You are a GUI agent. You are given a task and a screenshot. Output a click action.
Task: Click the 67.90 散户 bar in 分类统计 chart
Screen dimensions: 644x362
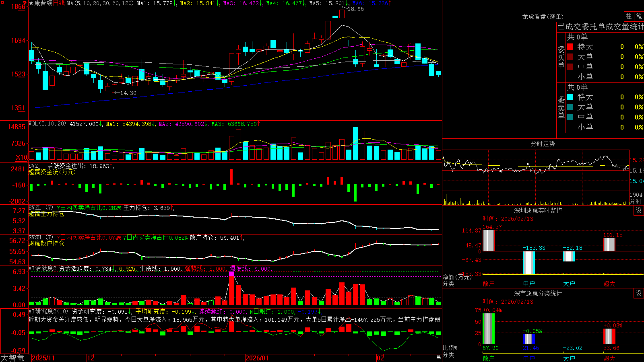(489, 329)
